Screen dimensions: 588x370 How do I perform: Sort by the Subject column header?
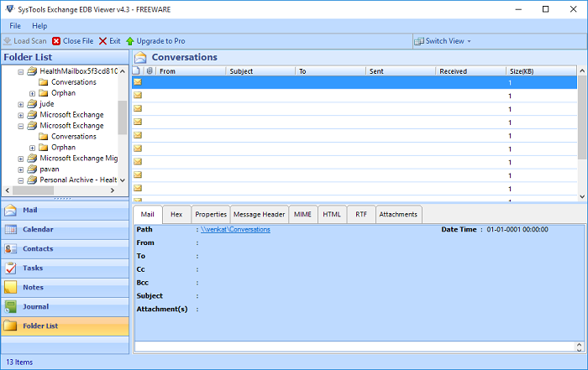click(x=260, y=71)
